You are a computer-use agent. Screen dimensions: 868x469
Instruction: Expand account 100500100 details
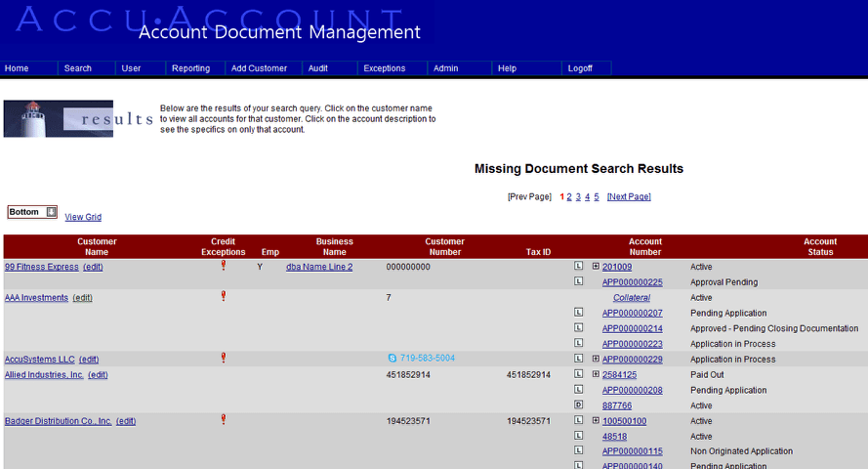point(596,421)
